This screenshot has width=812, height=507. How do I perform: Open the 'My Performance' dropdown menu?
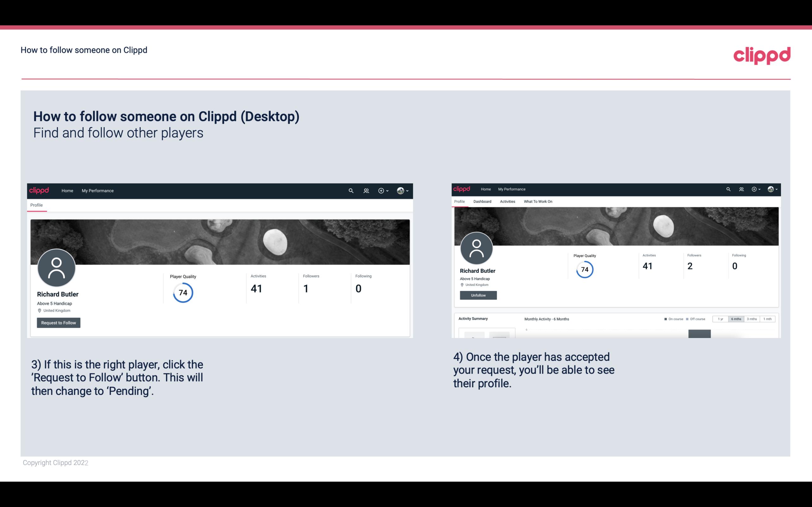(97, 190)
